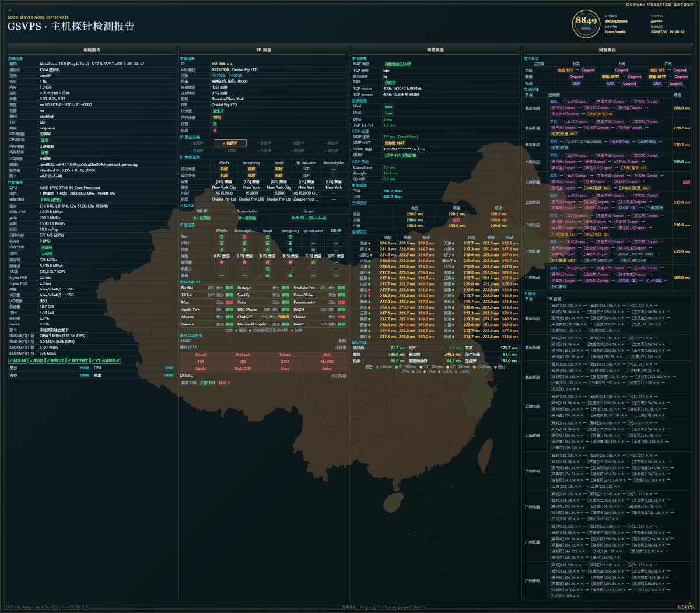Open the 系统报告 section header
The height and width of the screenshot is (613, 700).
tap(92, 50)
